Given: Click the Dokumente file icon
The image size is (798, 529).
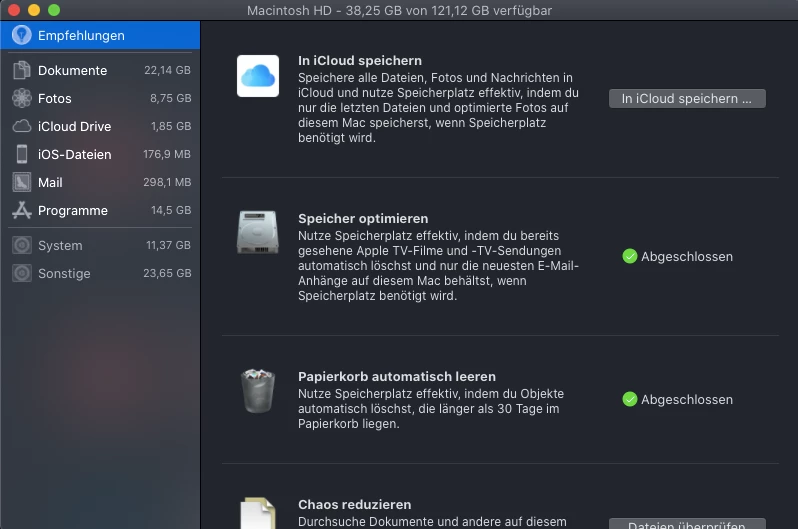Looking at the screenshot, I should point(21,70).
